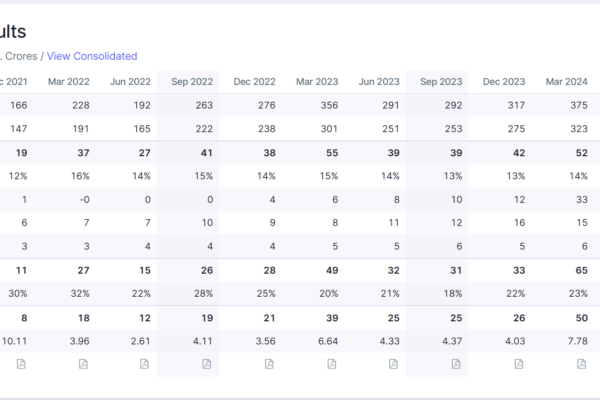Click the value 263 under Sep 2022
Image resolution: width=600 pixels, height=400 pixels.
204,105
